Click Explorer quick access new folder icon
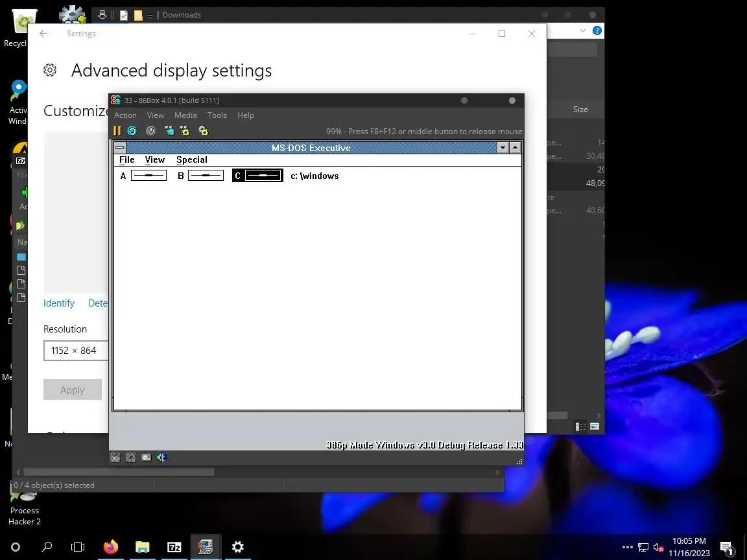This screenshot has height=560, width=747. click(138, 16)
